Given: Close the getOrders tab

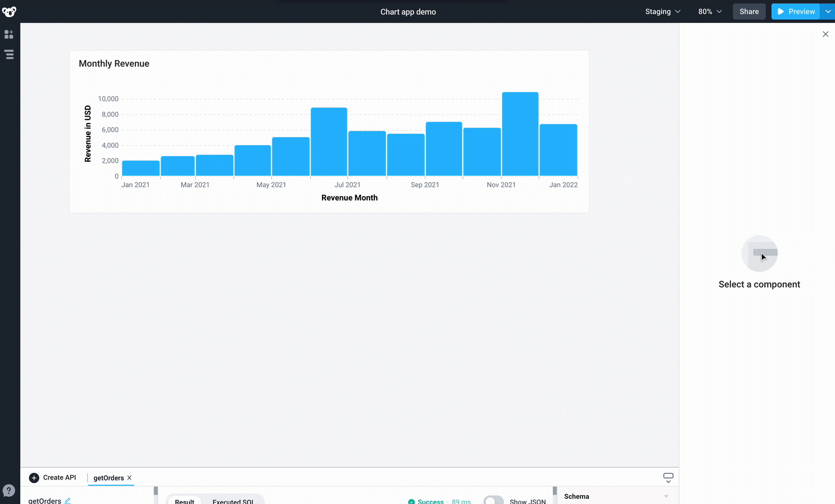Looking at the screenshot, I should (130, 478).
